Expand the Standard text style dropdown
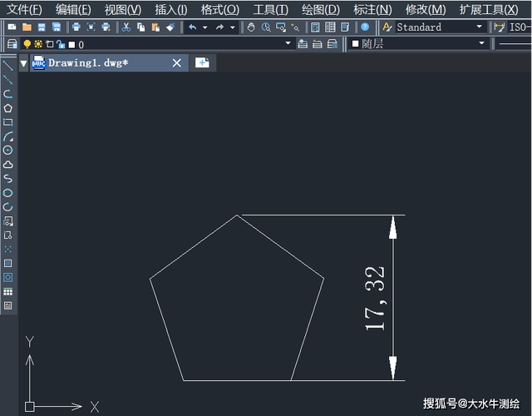 479,27
